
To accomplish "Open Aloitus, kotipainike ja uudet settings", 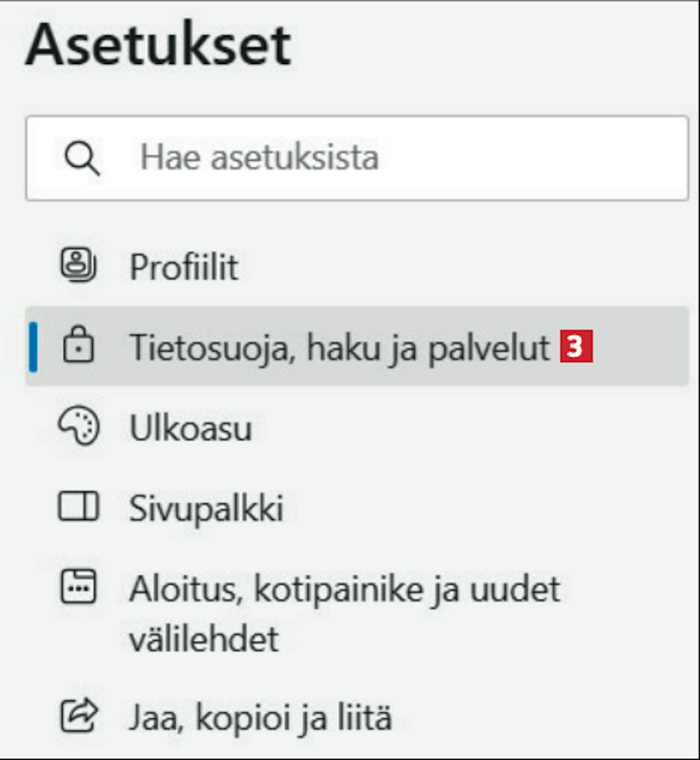I will click(344, 590).
